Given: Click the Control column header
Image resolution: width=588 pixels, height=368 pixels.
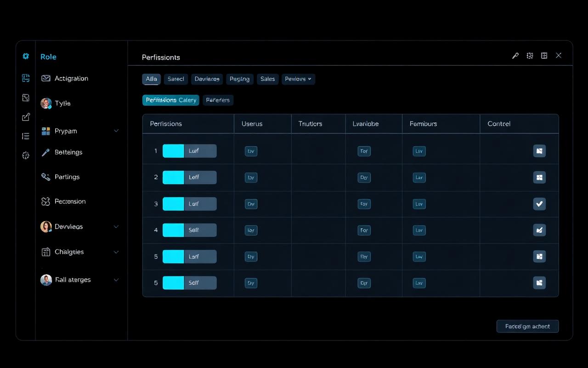Looking at the screenshot, I should click(x=499, y=124).
